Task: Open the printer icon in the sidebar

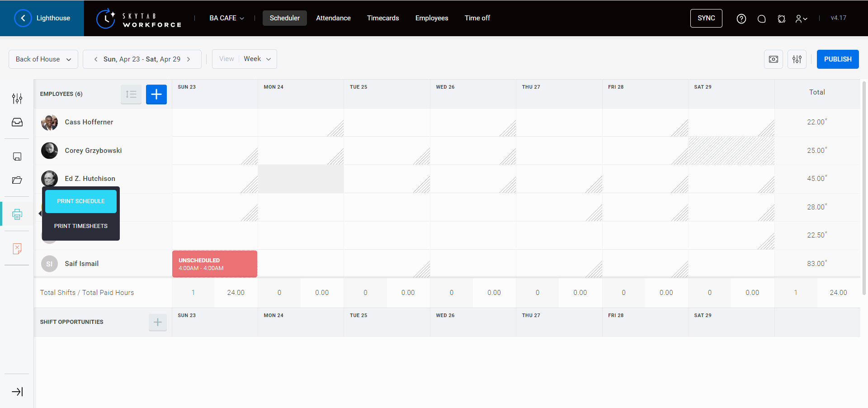Action: tap(17, 214)
